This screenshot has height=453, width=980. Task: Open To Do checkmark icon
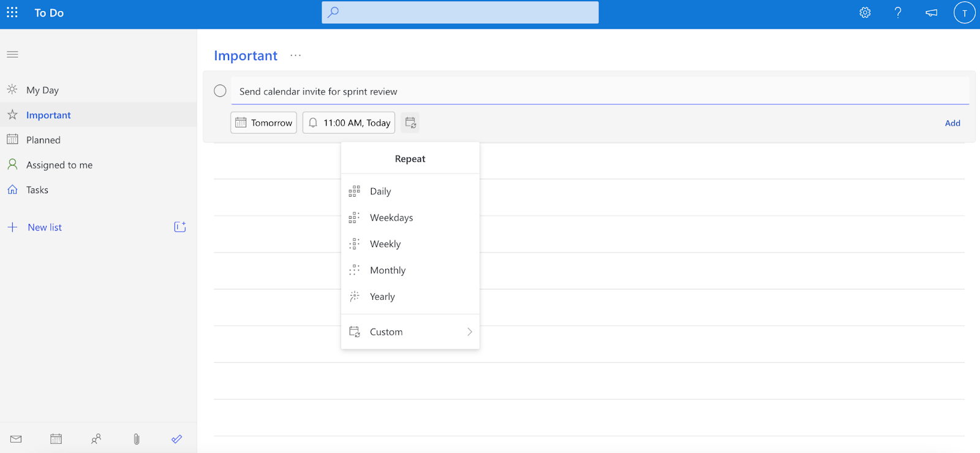pyautogui.click(x=176, y=439)
